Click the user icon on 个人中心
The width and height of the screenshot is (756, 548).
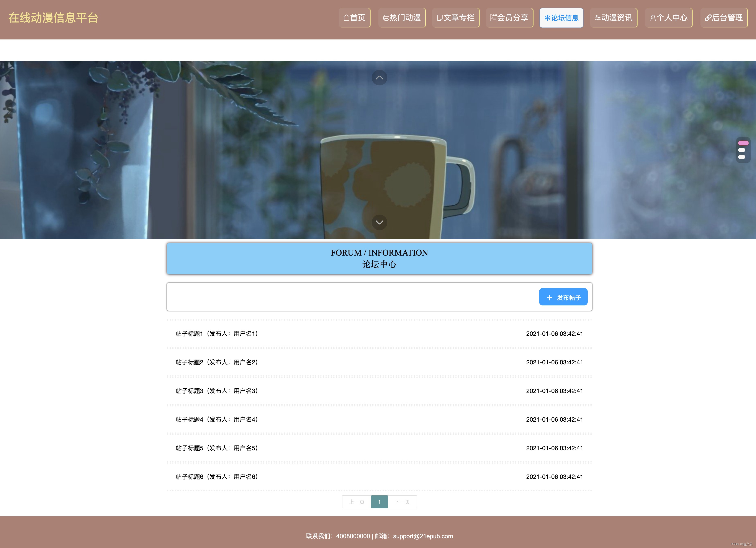coord(653,18)
